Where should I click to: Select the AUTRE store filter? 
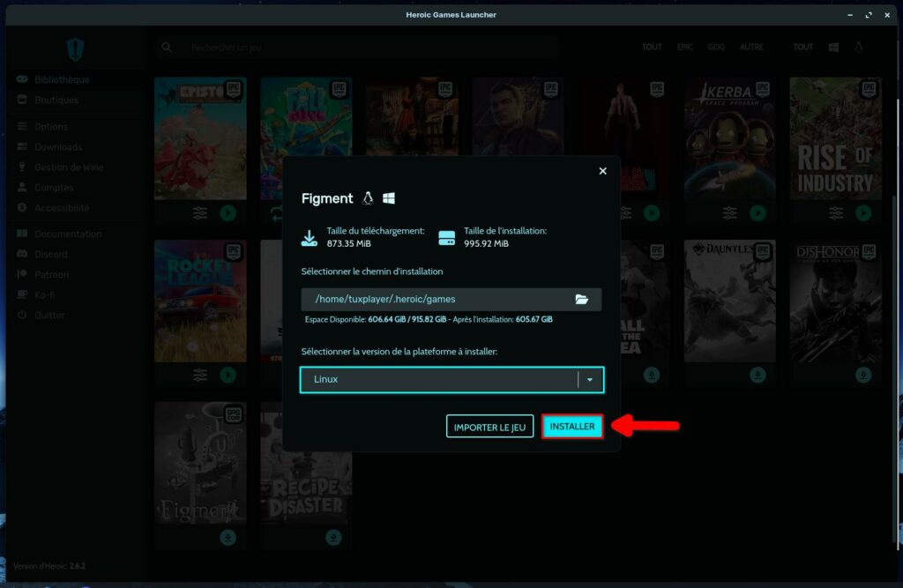pos(751,48)
